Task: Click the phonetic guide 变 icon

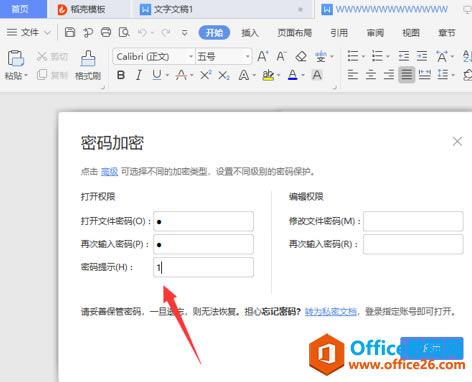Action: point(321,56)
